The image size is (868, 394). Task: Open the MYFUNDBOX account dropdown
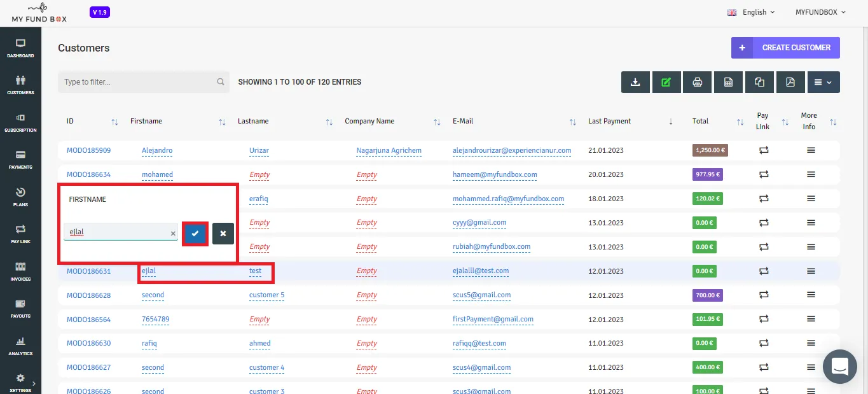821,12
